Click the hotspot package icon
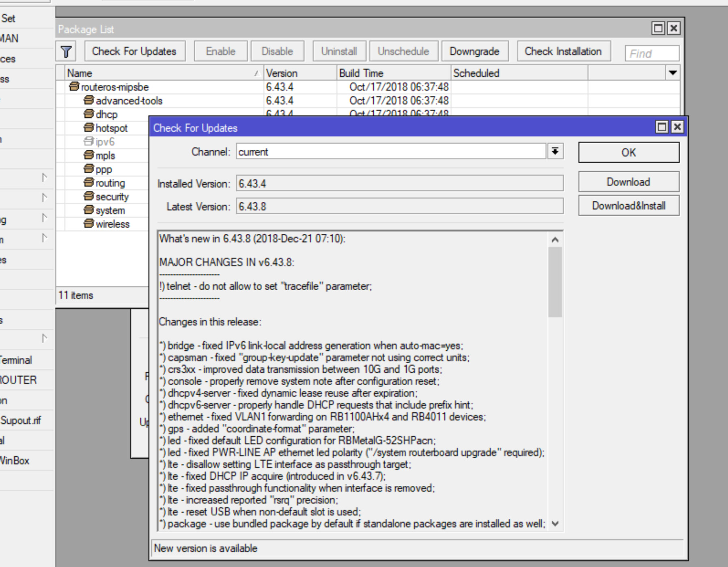Image resolution: width=728 pixels, height=567 pixels. click(x=88, y=128)
